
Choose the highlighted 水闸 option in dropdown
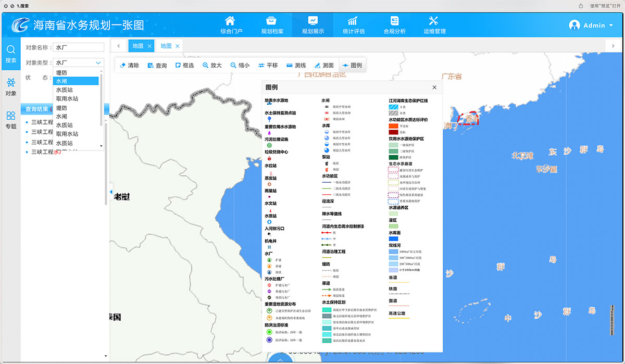click(x=76, y=81)
